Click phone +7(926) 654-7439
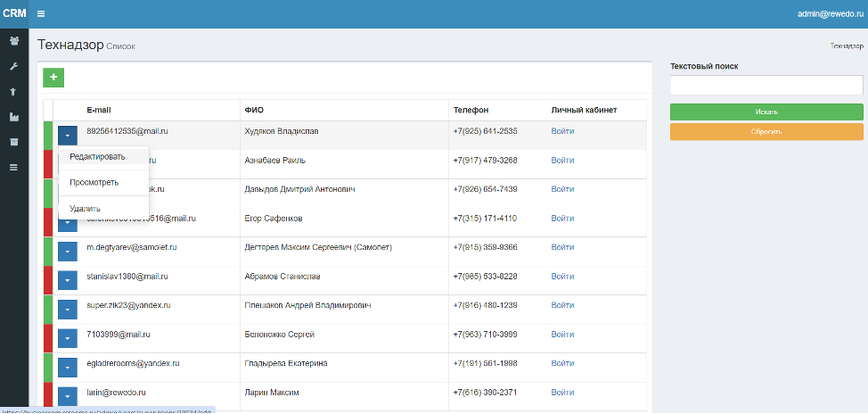Screen dimensions: 868x414 click(x=485, y=189)
